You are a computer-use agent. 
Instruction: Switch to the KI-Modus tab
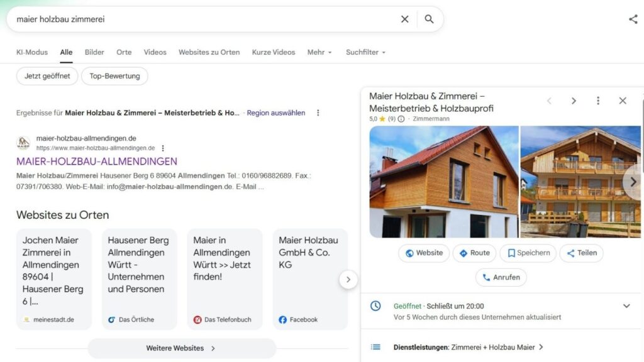pyautogui.click(x=32, y=52)
